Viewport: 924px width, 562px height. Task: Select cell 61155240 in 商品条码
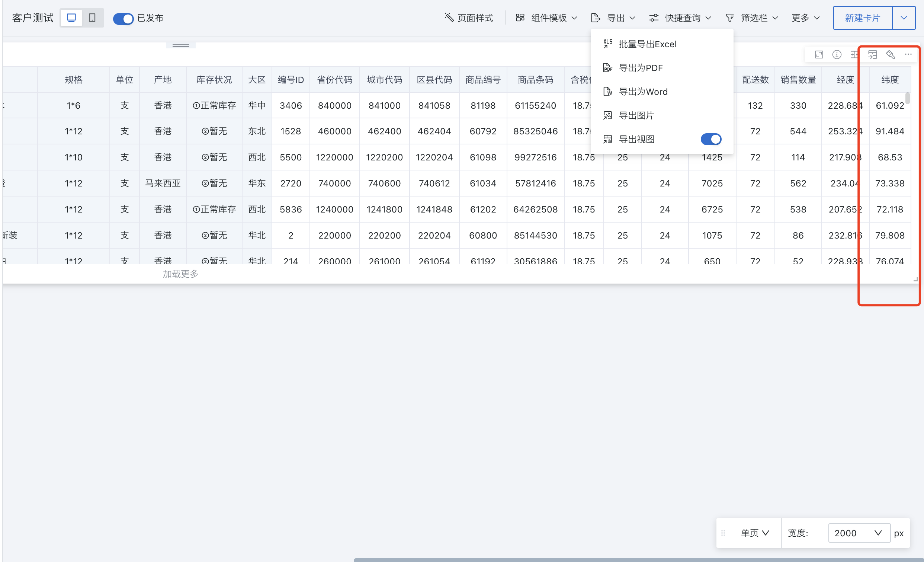(x=536, y=105)
